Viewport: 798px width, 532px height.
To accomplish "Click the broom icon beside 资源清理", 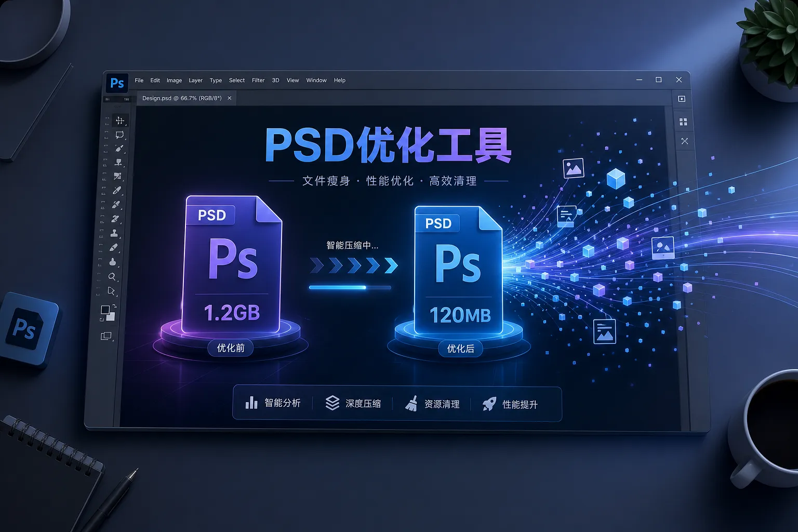I will (x=411, y=403).
